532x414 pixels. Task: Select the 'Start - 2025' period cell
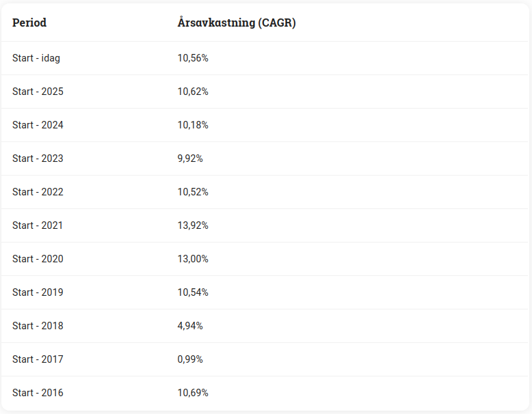38,92
